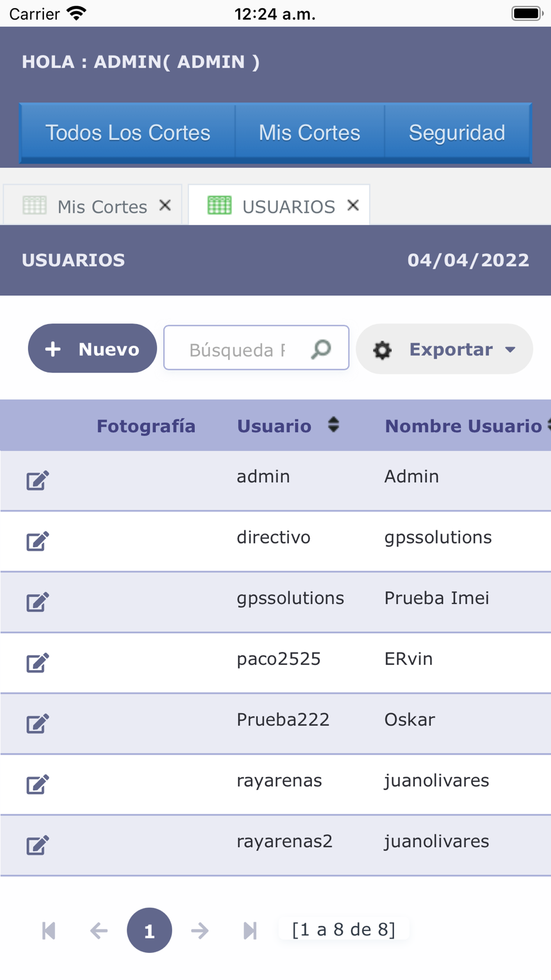Edit the directivo user row
551x980 pixels.
pos(37,541)
